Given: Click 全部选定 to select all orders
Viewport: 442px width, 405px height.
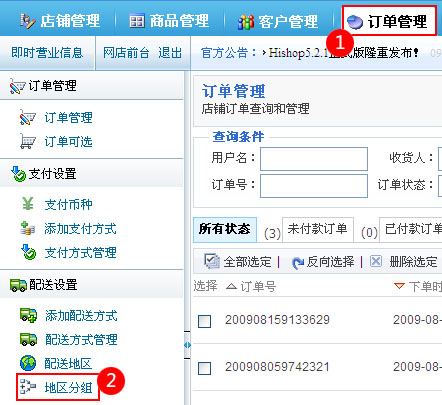Looking at the screenshot, I should pos(247,261).
